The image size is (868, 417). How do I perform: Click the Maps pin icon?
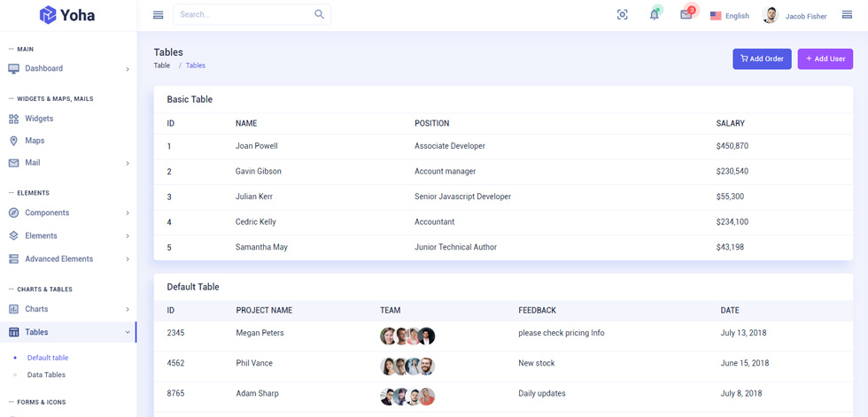[14, 141]
